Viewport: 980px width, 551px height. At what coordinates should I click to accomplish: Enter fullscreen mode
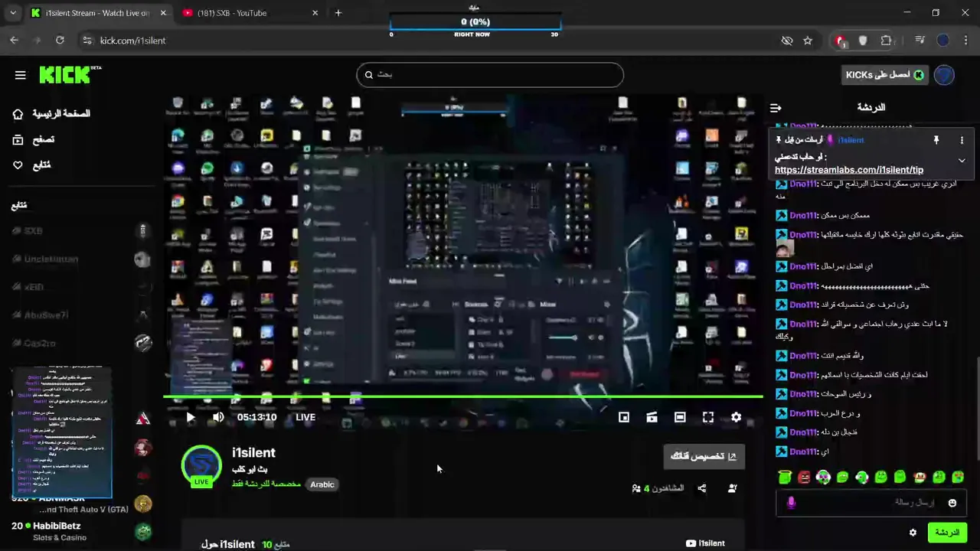(708, 417)
